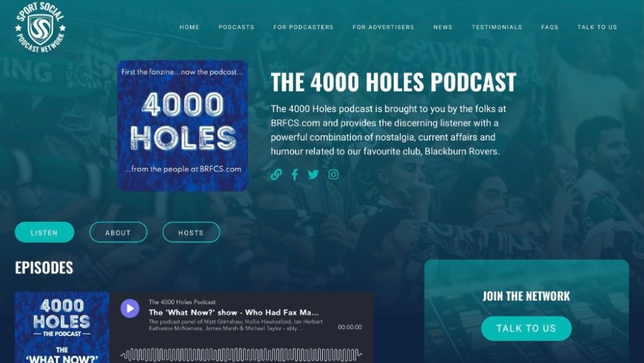
Task: Click the teal Talk To Us button
Action: [526, 328]
